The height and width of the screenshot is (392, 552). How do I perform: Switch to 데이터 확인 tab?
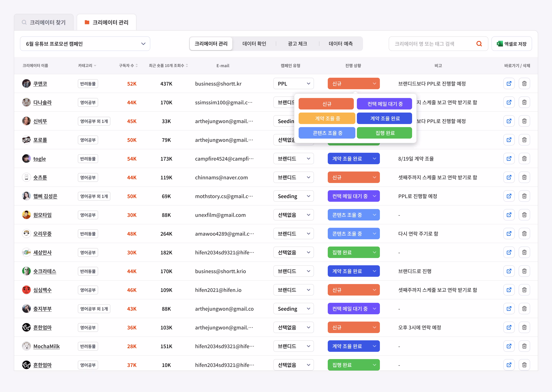pyautogui.click(x=254, y=44)
